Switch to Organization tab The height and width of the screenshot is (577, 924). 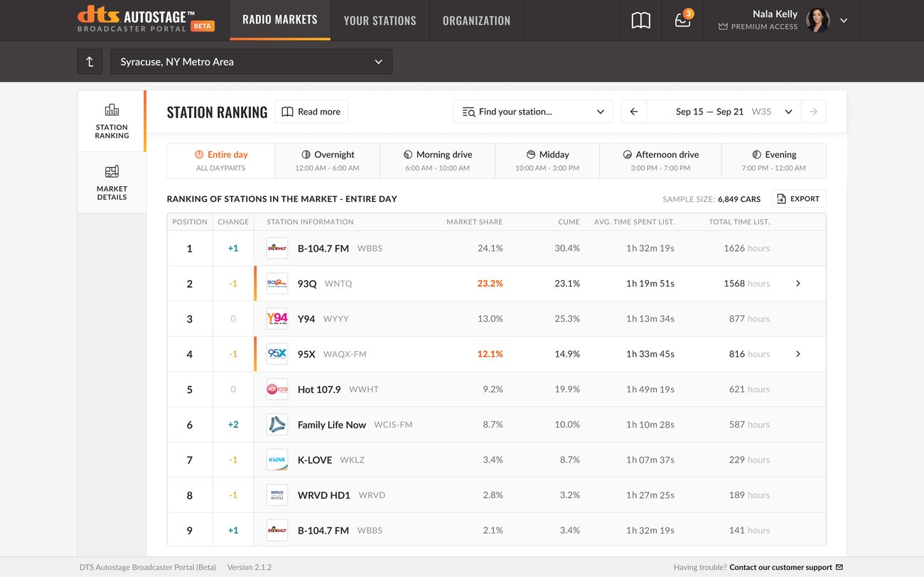pos(476,21)
